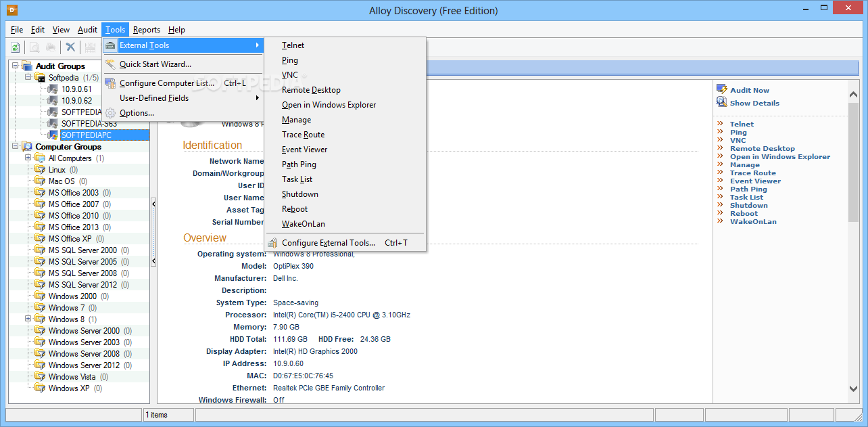The image size is (868, 427).
Task: Click the Computer Groups root icon
Action: 27,147
